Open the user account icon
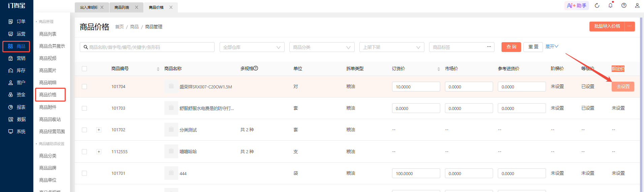The width and height of the screenshot is (644, 192). (x=637, y=5)
